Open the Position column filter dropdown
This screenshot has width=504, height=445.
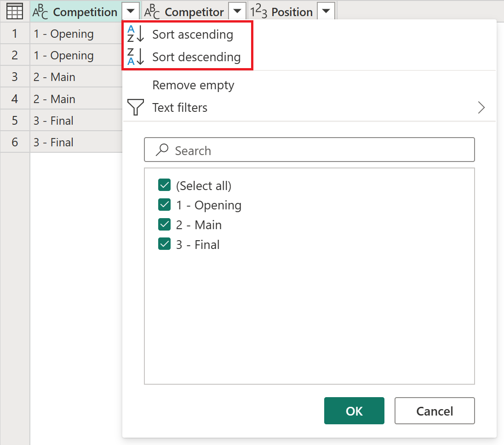(326, 11)
